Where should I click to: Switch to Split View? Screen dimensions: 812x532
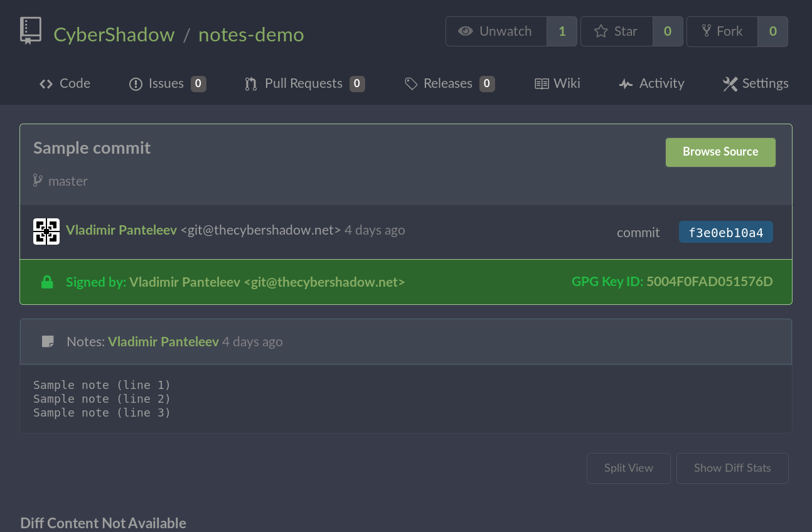pos(629,468)
